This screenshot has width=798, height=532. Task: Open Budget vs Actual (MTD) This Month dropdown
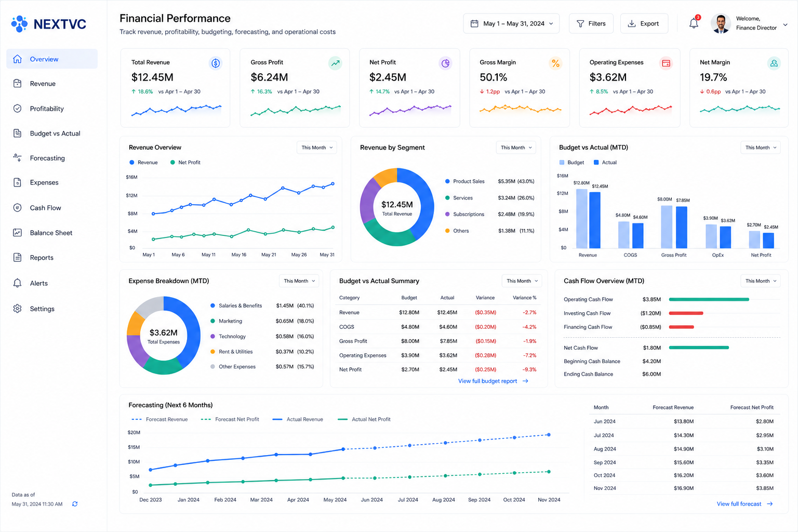[761, 148]
